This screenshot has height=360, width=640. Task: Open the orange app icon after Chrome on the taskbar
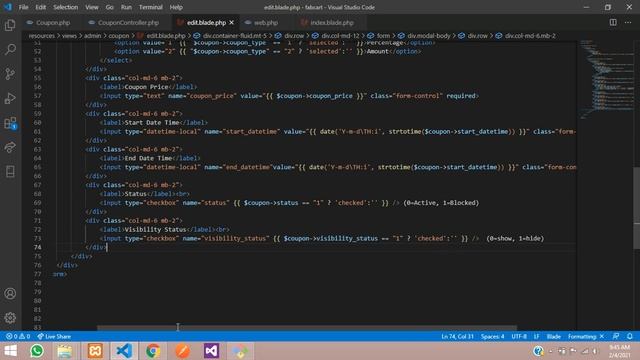tap(182, 351)
